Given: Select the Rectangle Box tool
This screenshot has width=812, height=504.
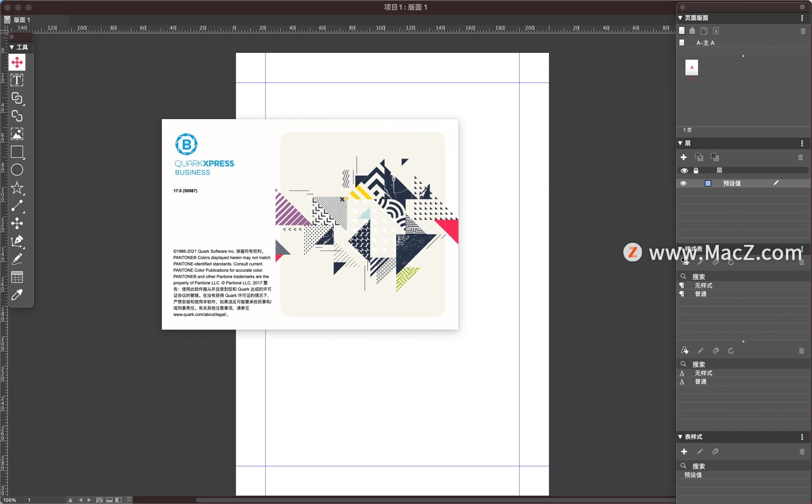Looking at the screenshot, I should tap(17, 152).
